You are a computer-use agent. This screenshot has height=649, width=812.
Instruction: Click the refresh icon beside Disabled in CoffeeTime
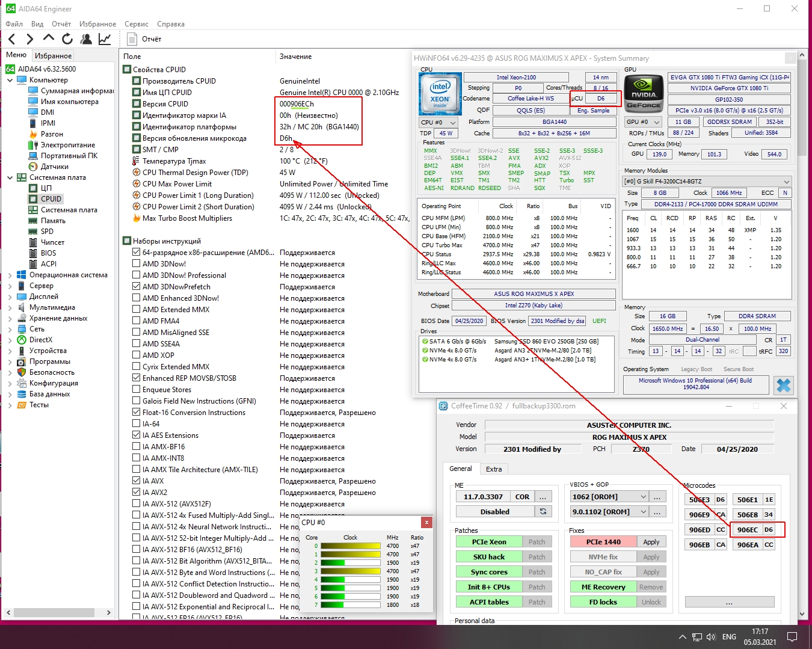pos(543,512)
